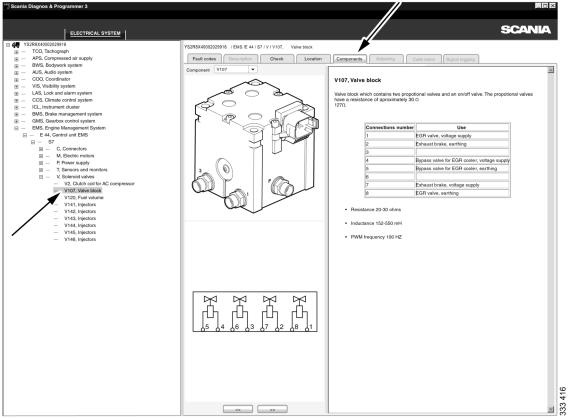The height and width of the screenshot is (418, 568).
Task: Expand GMS, Gearbox control system node
Action: click(16, 121)
